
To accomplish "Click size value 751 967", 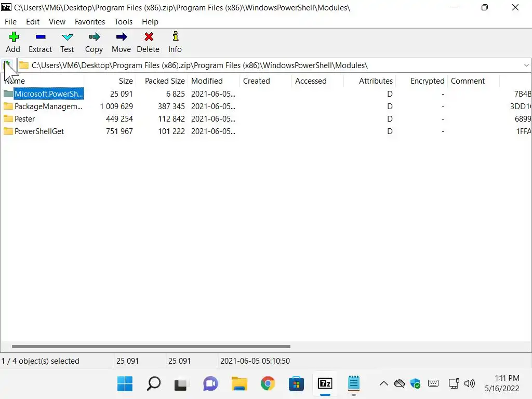I will tap(119, 131).
